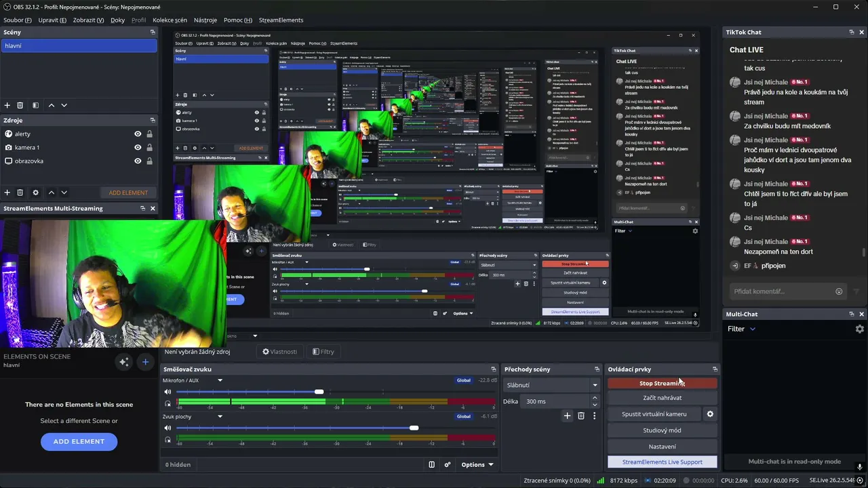The width and height of the screenshot is (868, 488).
Task: Open preview scaling dropdown below the preview
Action: [x=255, y=335]
